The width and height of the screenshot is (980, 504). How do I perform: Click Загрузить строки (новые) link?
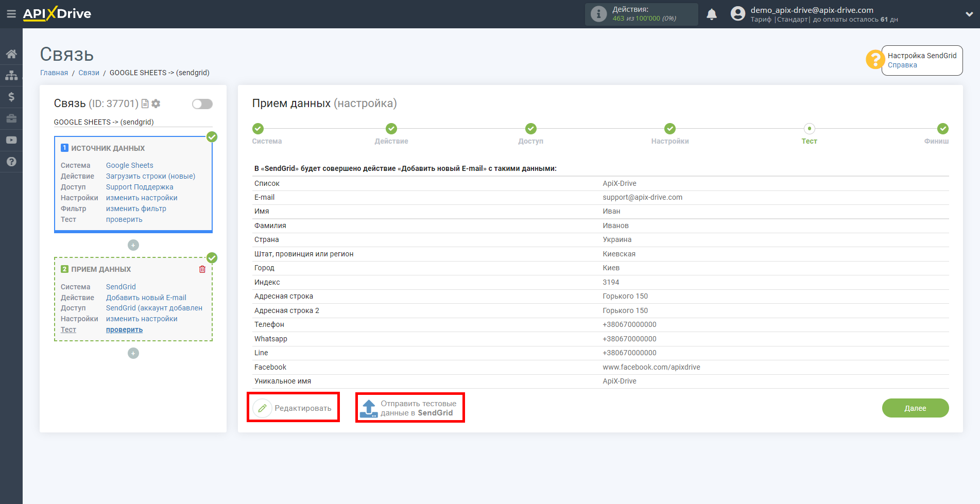(151, 176)
